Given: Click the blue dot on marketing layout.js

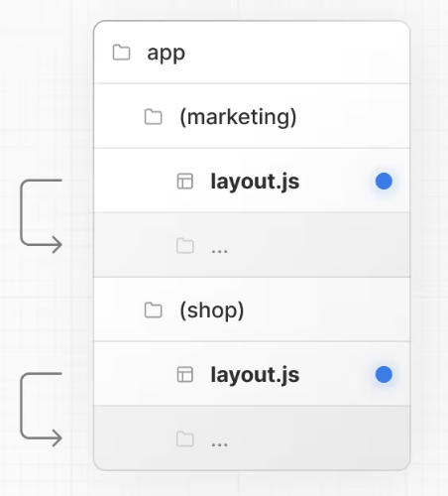Looking at the screenshot, I should tap(384, 182).
